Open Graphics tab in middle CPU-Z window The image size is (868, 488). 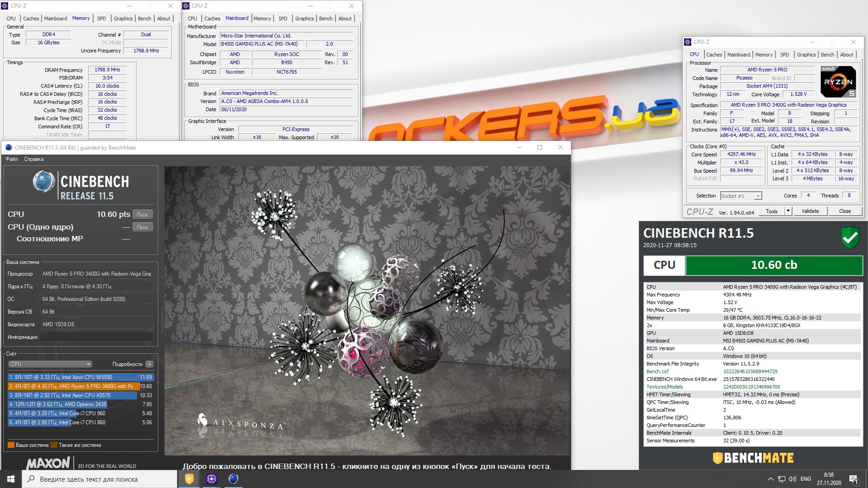[x=304, y=19]
